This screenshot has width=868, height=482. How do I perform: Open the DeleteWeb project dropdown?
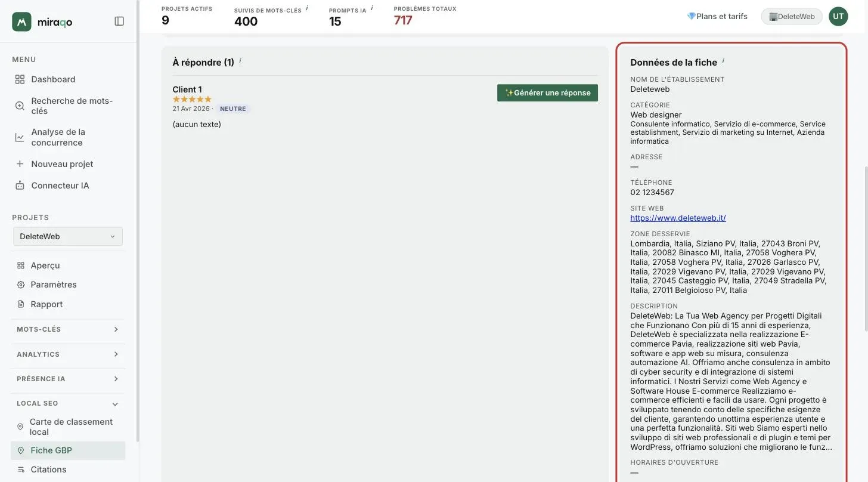[x=68, y=236]
